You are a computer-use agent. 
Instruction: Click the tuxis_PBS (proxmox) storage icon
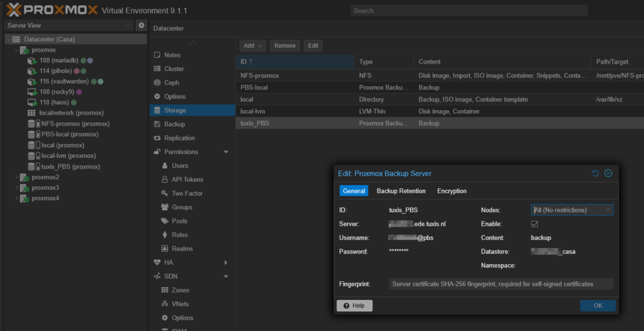point(34,167)
